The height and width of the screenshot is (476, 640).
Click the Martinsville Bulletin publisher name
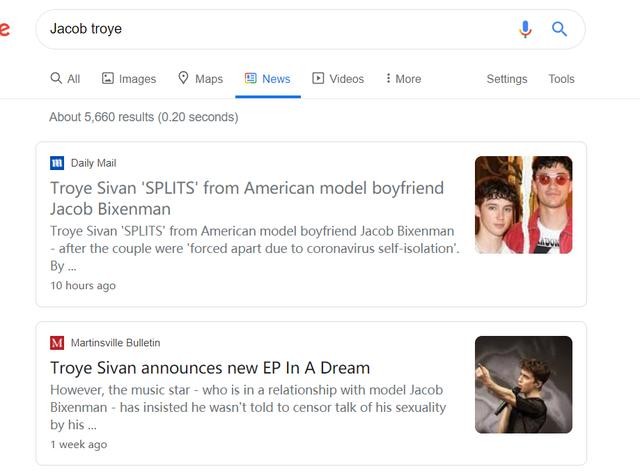[115, 343]
